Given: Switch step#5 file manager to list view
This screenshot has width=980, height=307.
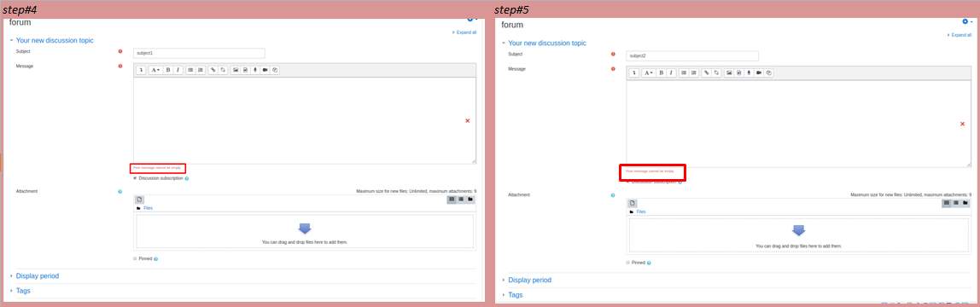Looking at the screenshot, I should (955, 203).
